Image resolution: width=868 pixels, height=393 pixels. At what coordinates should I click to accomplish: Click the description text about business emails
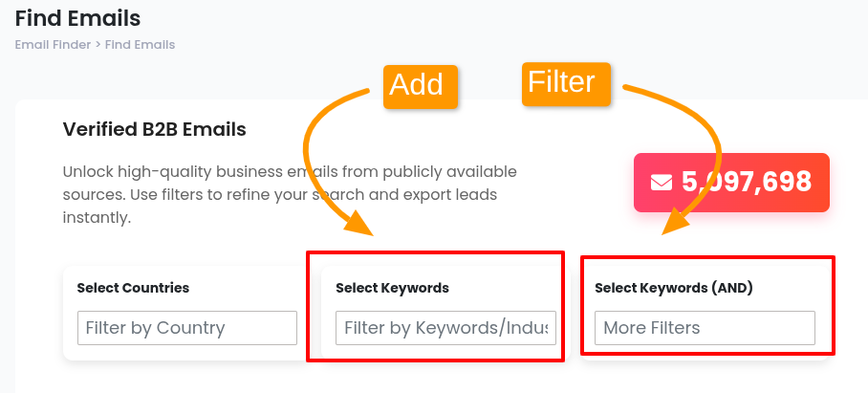(x=287, y=195)
